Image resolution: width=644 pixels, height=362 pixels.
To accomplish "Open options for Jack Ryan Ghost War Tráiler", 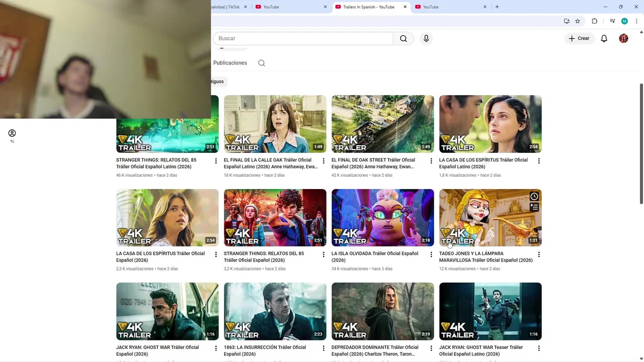I will click(216, 348).
